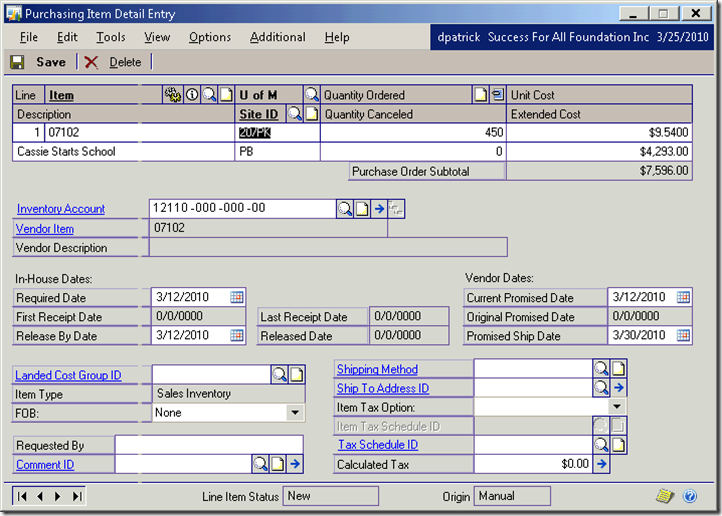722x516 pixels.
Task: Follow the Tax Schedule ID link
Action: click(378, 445)
